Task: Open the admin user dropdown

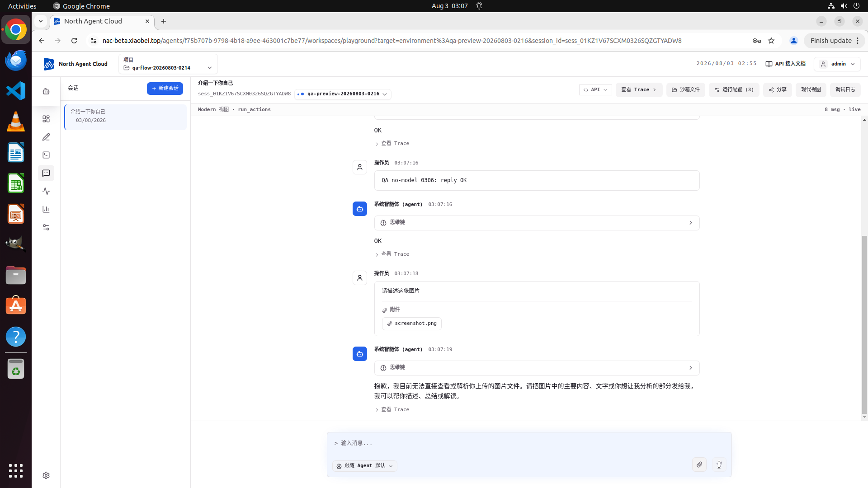Action: pos(837,64)
